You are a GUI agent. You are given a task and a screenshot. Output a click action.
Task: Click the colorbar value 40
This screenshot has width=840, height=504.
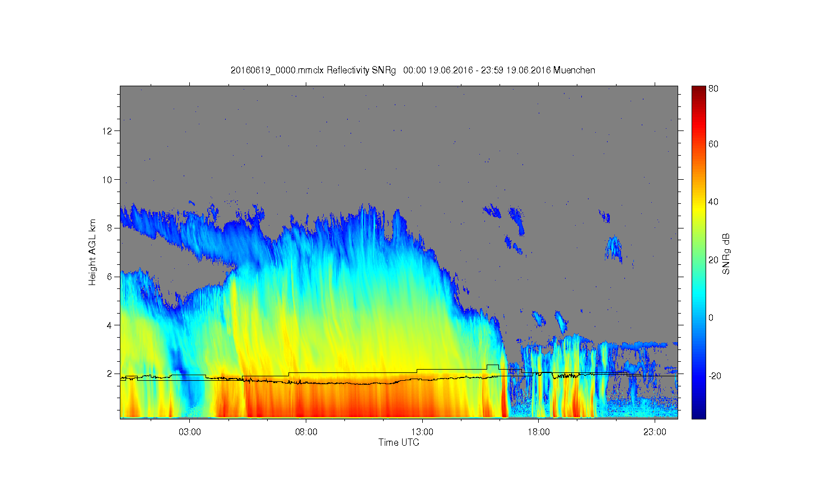(x=713, y=202)
